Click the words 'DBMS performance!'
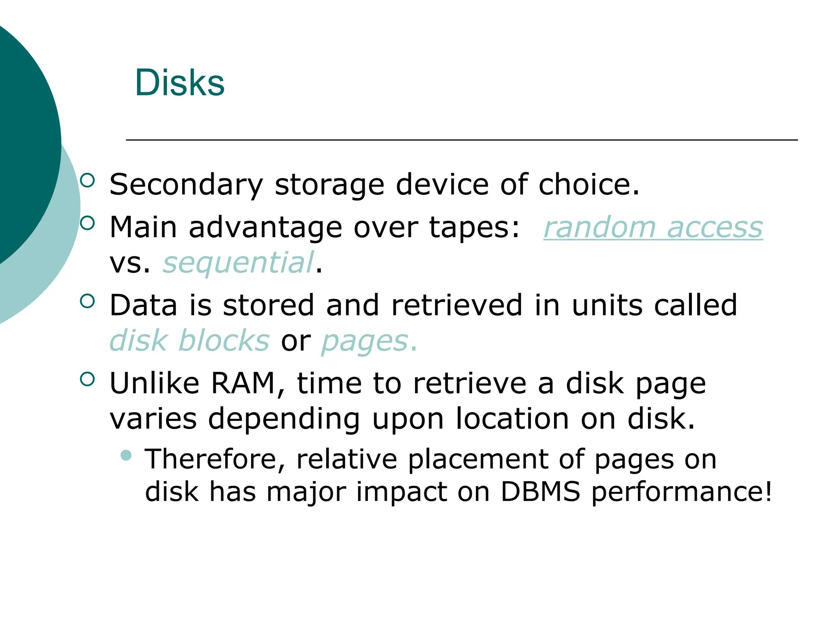Screen dimensions: 840x630 click(x=637, y=491)
